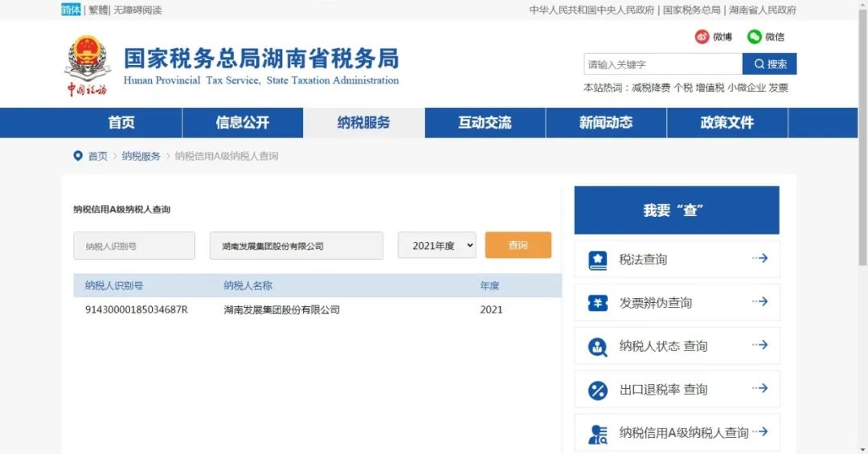Open the 2021年度 year dropdown
This screenshot has height=454, width=868.
point(437,246)
